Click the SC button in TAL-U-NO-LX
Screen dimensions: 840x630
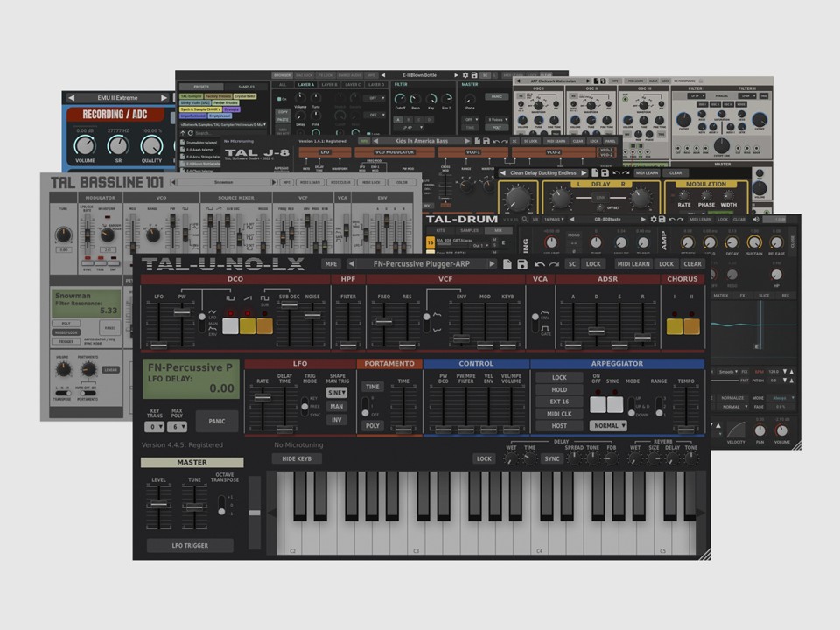click(572, 264)
